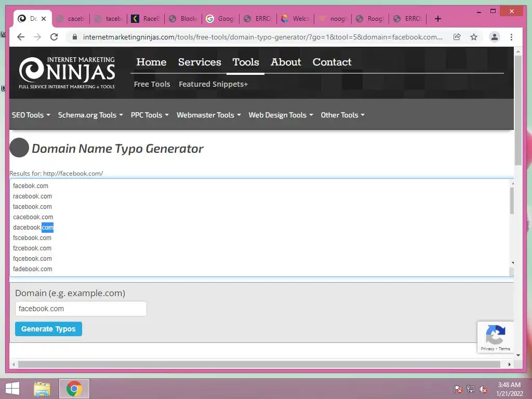This screenshot has width=532, height=399.
Task: Click the racebook.com result line
Action: 33,196
